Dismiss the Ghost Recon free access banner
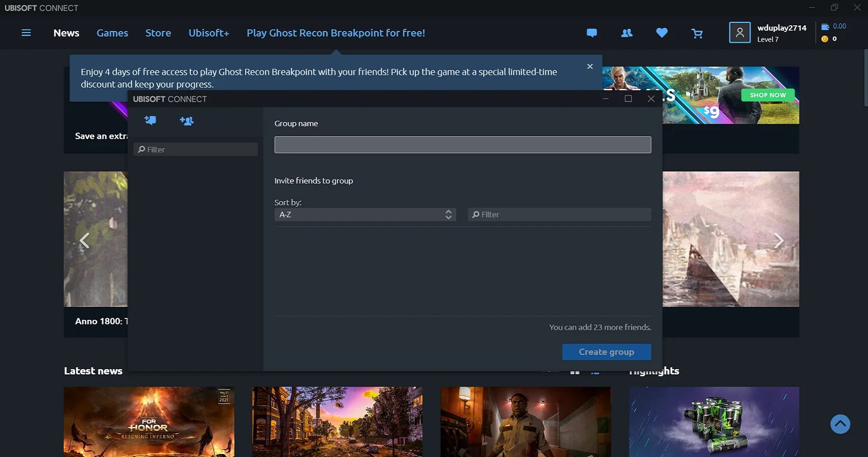 (x=590, y=67)
